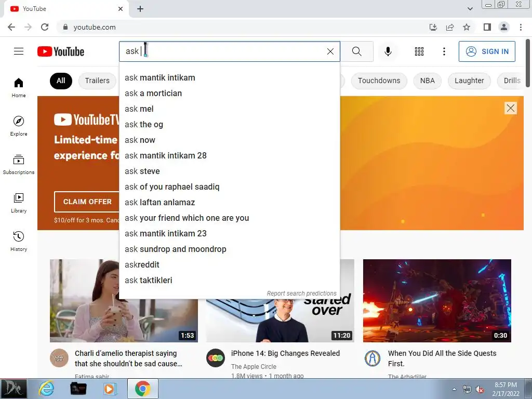Open the iPhone 14 video thumbnail
Screen dimensions: 532x399
tap(280, 320)
